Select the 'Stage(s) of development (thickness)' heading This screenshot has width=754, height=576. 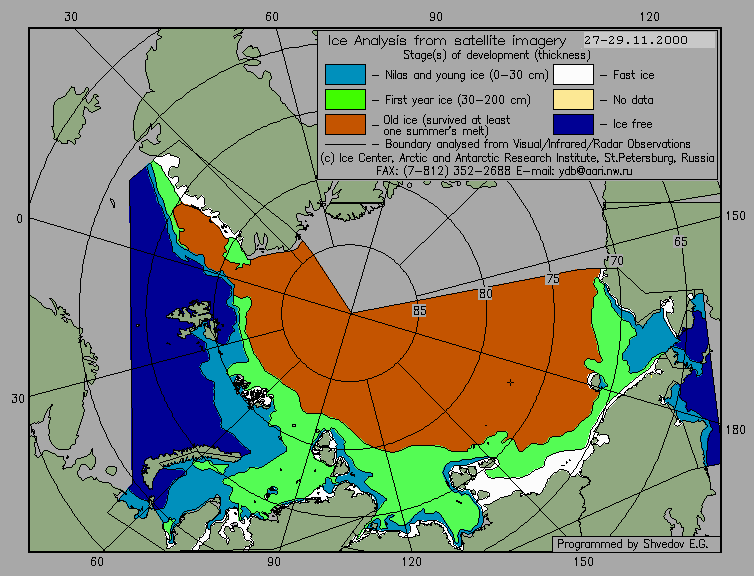point(497,55)
